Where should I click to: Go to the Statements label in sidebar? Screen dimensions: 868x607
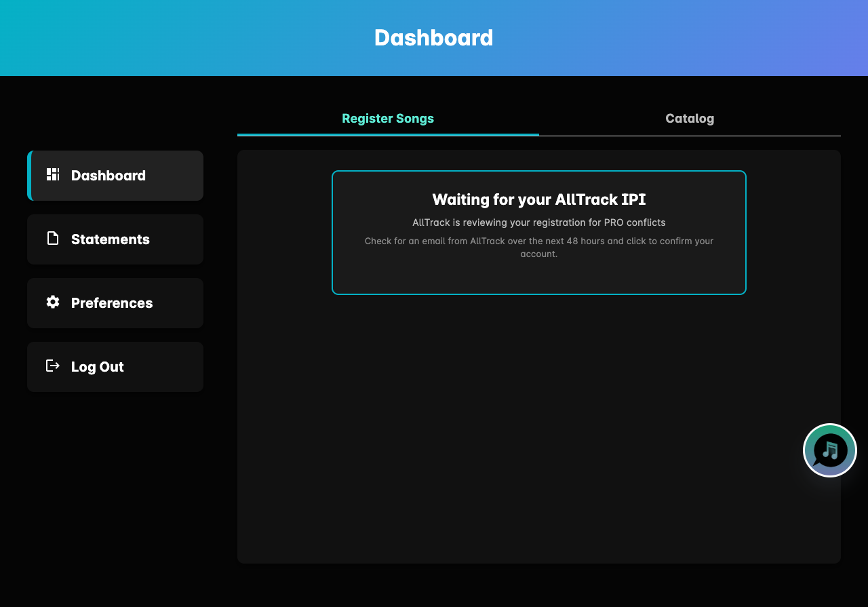[111, 239]
